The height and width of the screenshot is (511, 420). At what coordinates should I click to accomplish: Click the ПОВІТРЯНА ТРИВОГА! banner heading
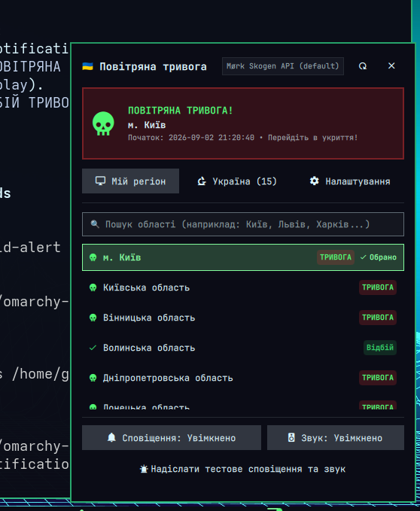coord(181,111)
